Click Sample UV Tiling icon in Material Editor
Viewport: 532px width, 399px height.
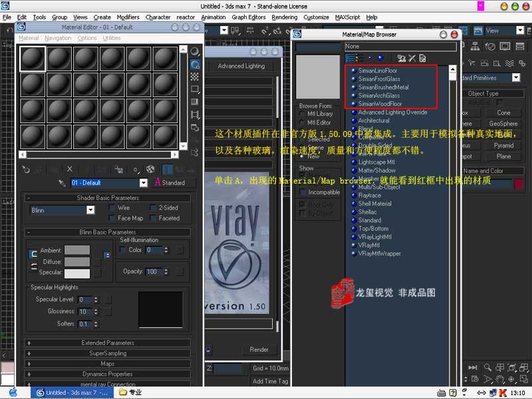tap(195, 90)
